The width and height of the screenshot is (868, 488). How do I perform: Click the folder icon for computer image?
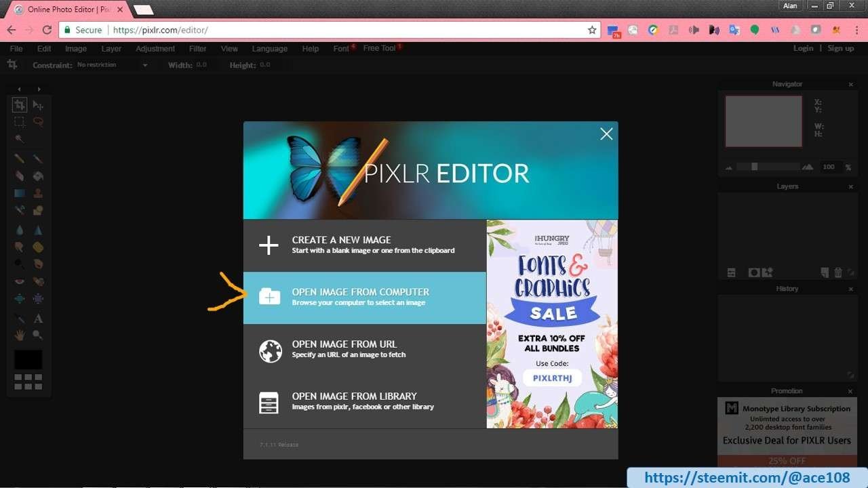coord(269,297)
